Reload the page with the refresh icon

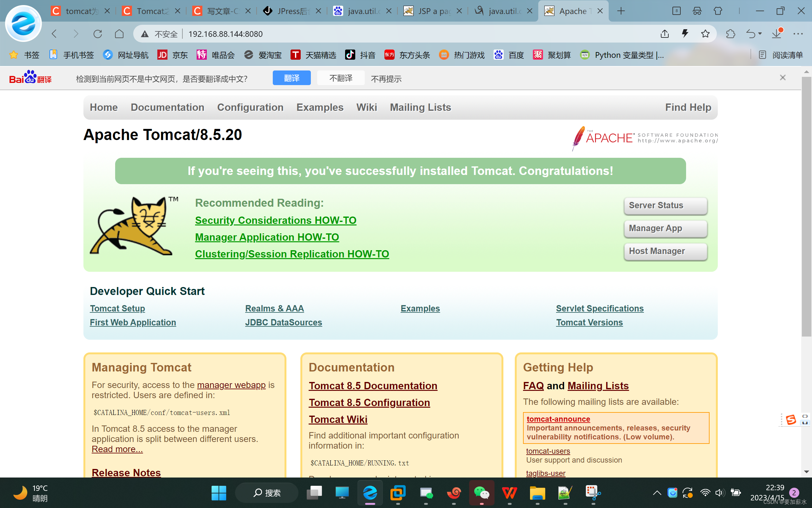click(98, 34)
